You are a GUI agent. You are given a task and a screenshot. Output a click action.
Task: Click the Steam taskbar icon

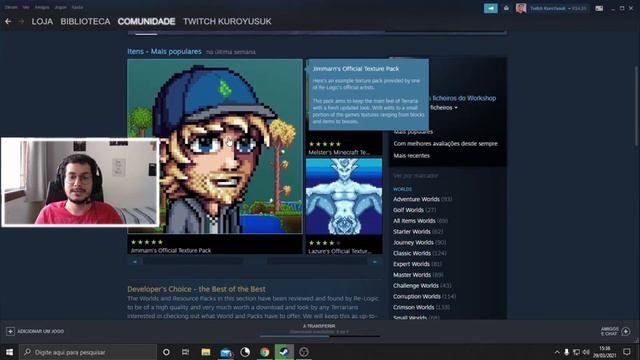tap(284, 352)
